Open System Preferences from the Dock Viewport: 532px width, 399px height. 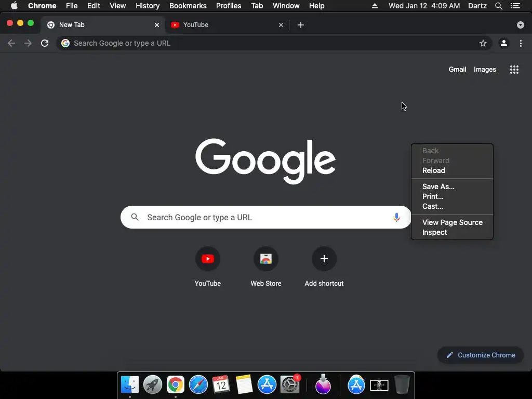[290, 385]
